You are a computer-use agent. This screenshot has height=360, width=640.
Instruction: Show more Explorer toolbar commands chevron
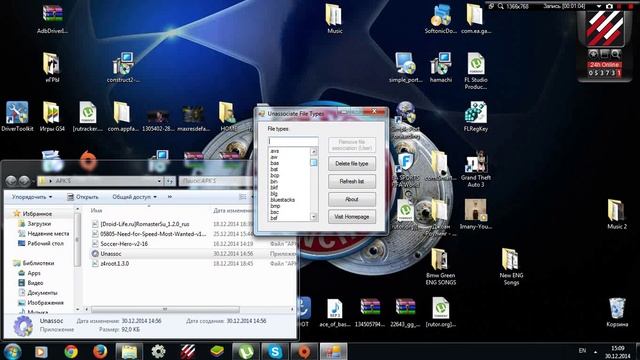tap(170, 197)
